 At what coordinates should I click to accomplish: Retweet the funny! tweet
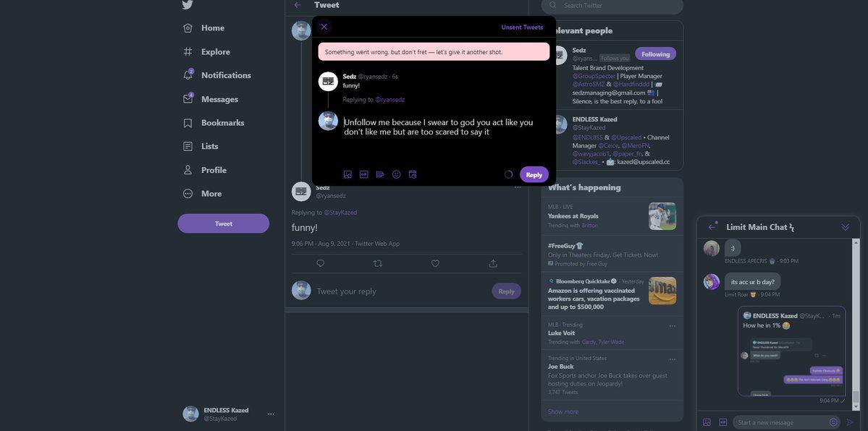(377, 263)
